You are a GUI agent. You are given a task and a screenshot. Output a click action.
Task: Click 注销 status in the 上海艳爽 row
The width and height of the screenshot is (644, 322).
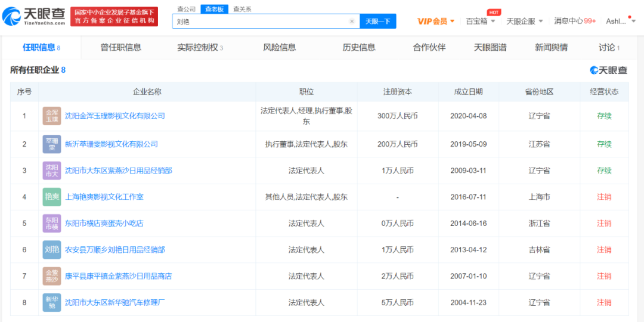[x=604, y=197]
